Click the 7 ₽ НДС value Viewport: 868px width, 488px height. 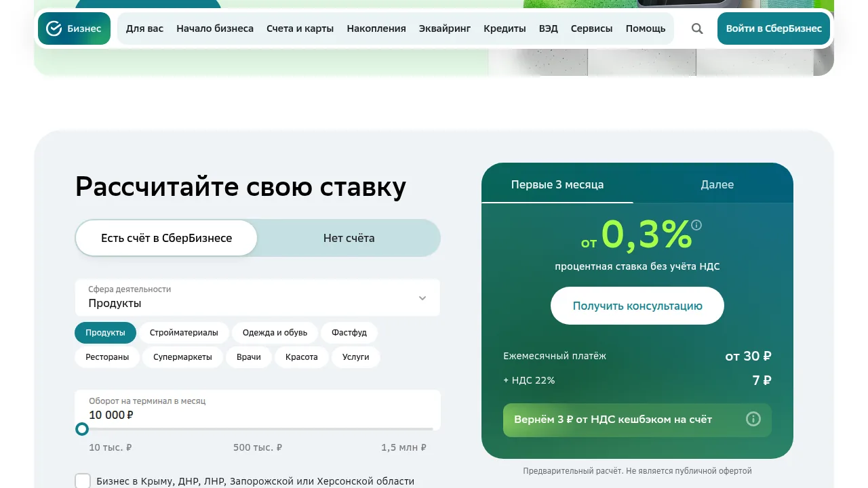762,380
